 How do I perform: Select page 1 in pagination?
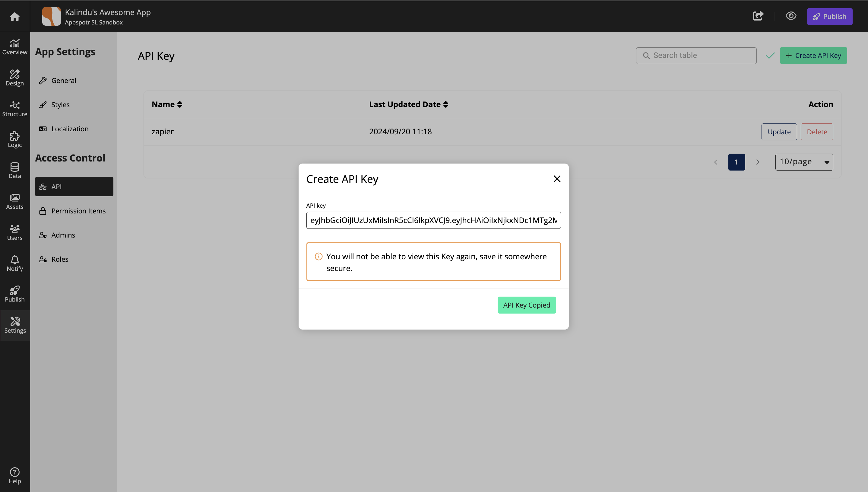(736, 162)
